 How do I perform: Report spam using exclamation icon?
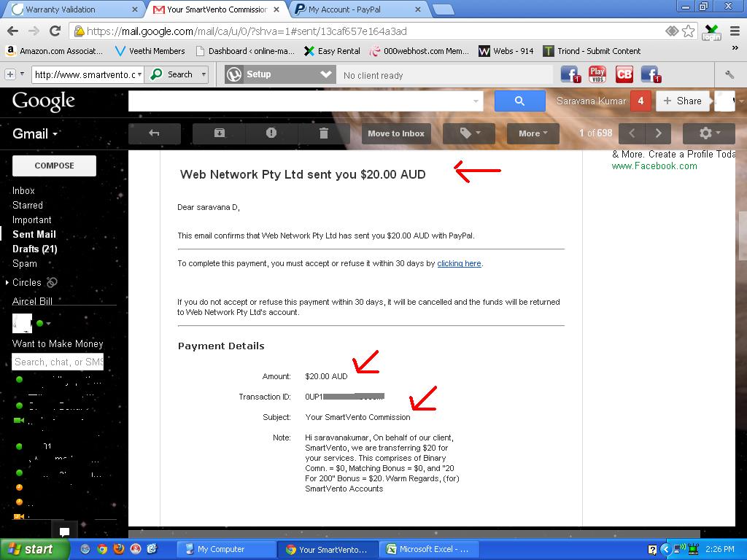click(271, 133)
